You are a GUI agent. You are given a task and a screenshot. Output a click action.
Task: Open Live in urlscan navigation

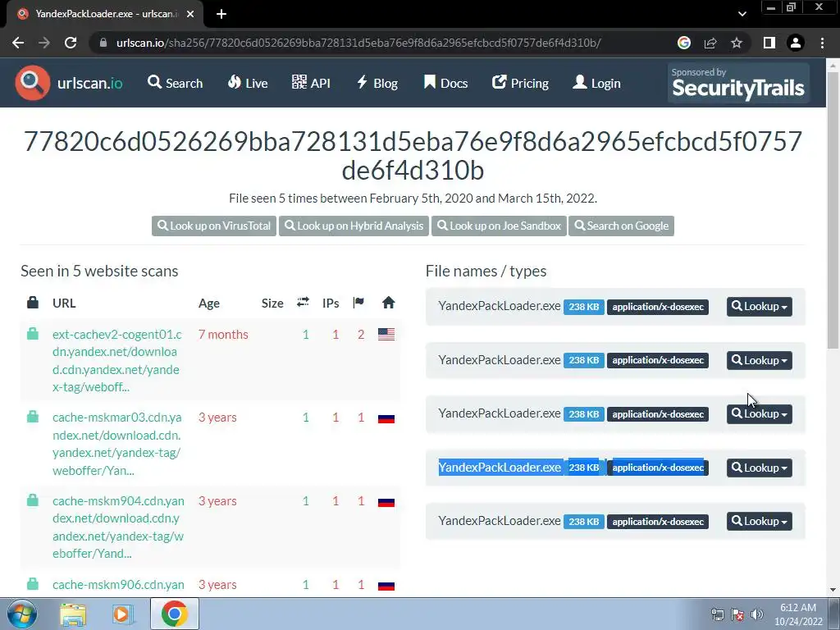click(x=248, y=83)
